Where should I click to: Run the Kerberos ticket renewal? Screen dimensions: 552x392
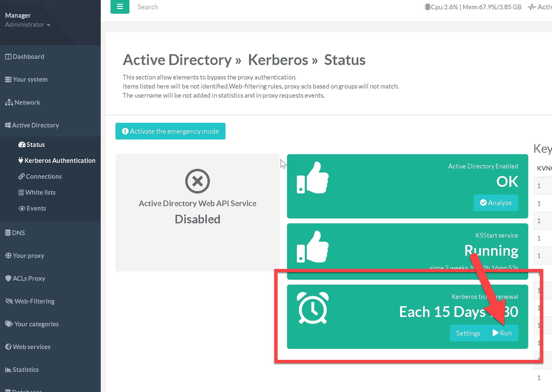coord(502,333)
